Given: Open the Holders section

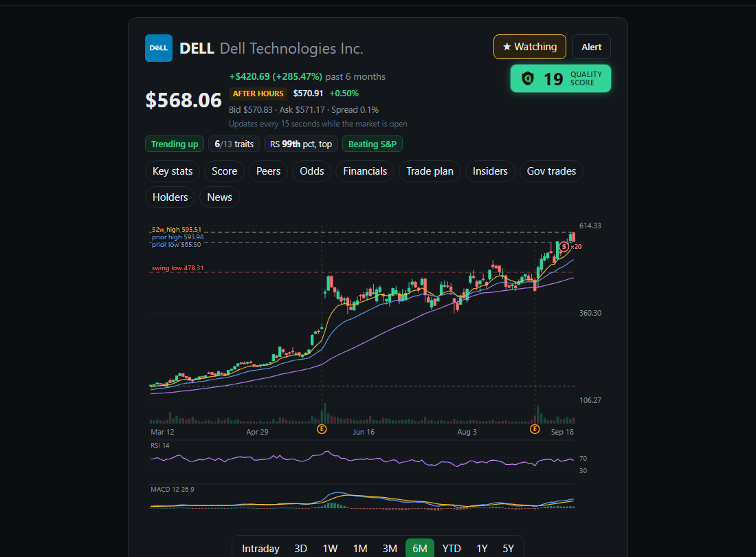Looking at the screenshot, I should pos(170,197).
